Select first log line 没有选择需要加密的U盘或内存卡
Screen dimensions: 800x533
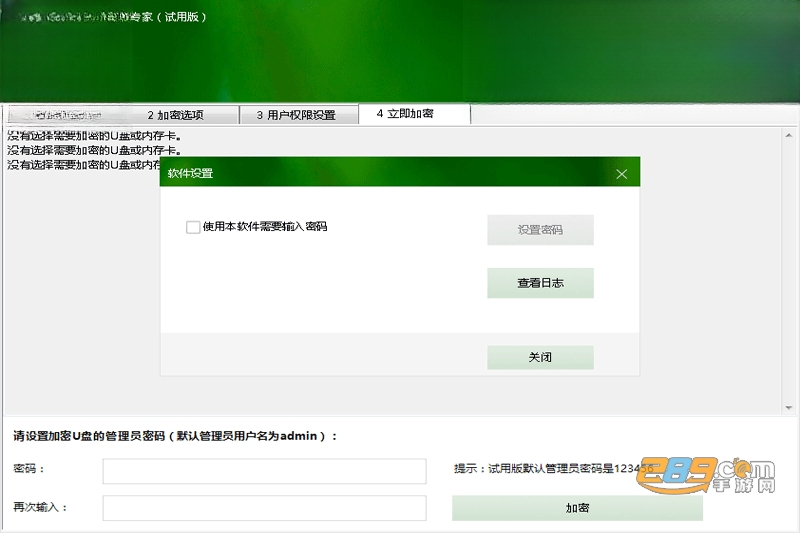pyautogui.click(x=95, y=136)
